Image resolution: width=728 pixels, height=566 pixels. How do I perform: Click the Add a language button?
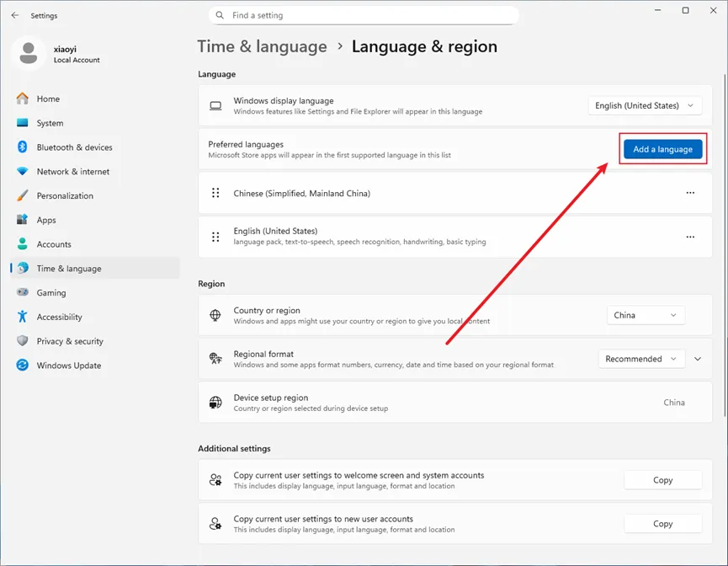(662, 149)
